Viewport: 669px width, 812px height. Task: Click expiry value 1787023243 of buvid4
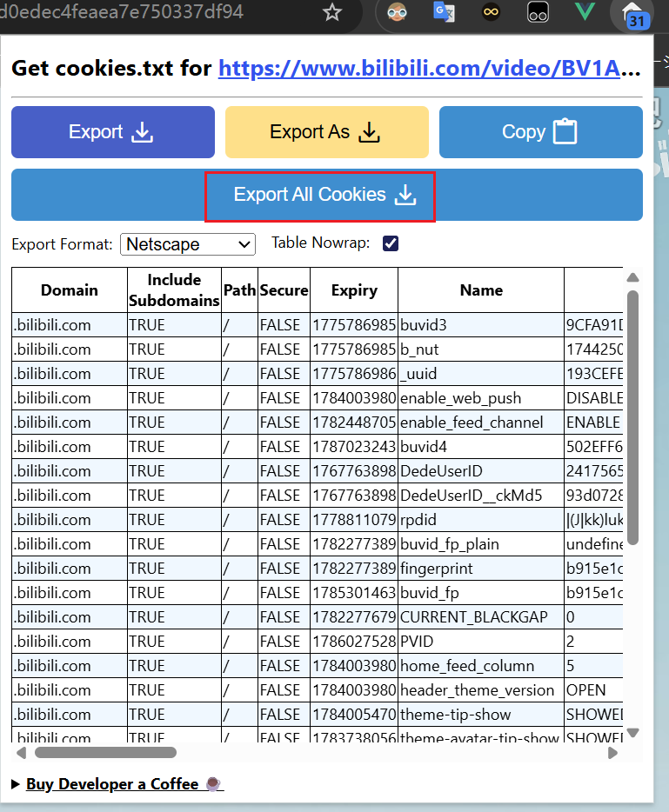(354, 446)
